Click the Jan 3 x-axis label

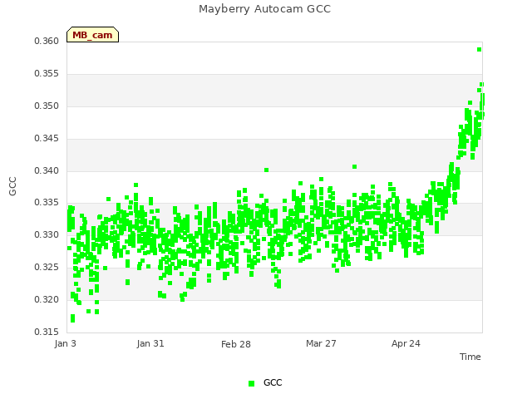[x=65, y=343]
